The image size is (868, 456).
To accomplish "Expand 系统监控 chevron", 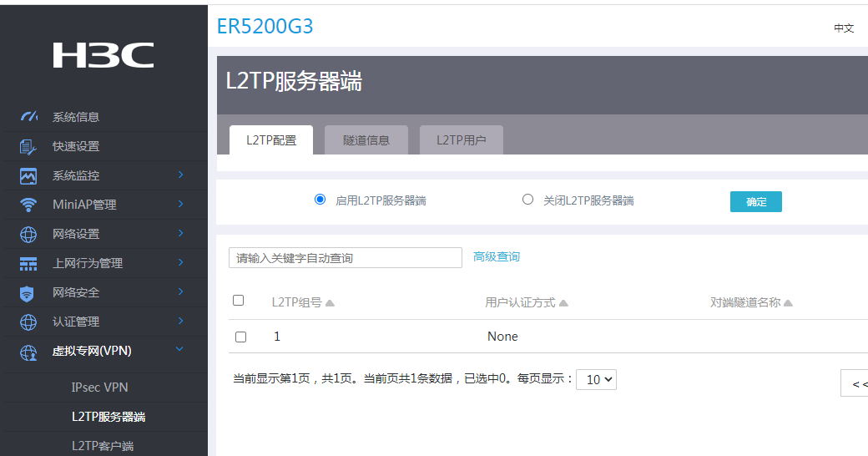I will [x=180, y=175].
